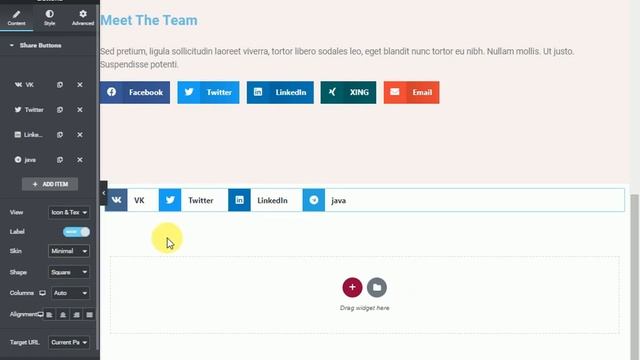Click minimal LinkedIn icon

click(x=239, y=200)
